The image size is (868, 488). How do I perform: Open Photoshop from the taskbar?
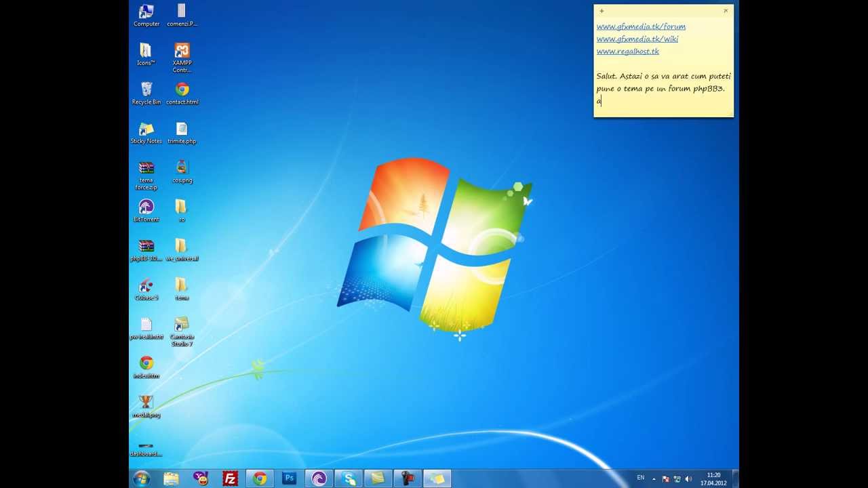[x=290, y=479]
